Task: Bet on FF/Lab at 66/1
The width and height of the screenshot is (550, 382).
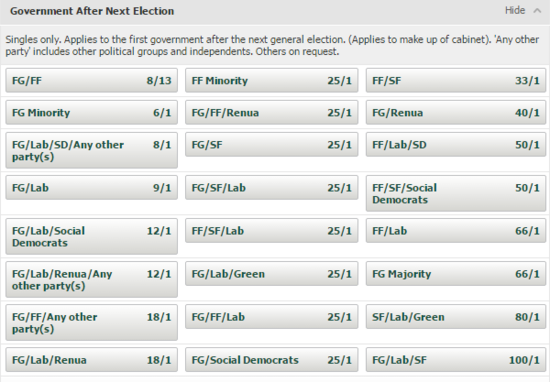Action: [456, 231]
